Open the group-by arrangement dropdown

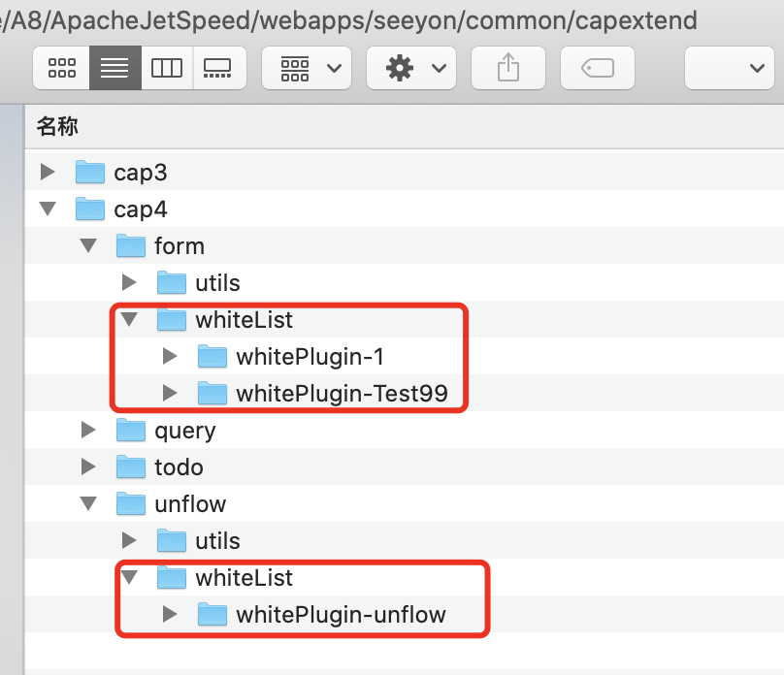pyautogui.click(x=310, y=68)
